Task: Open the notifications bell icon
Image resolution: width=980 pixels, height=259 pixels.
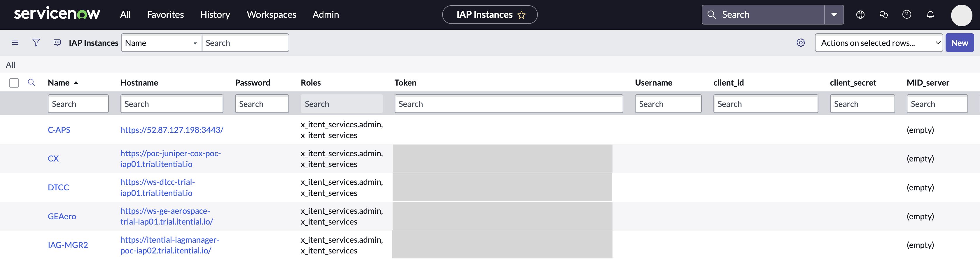Action: pyautogui.click(x=930, y=15)
